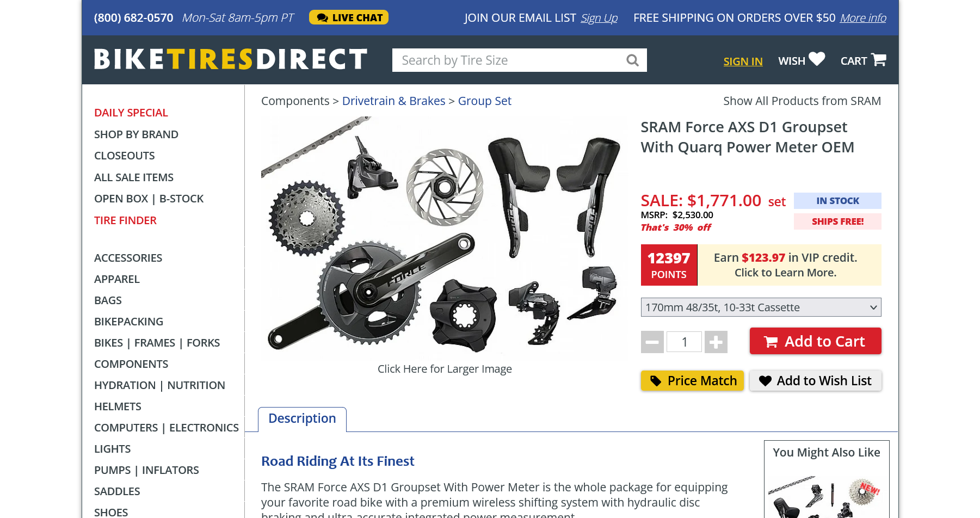Click the Live Chat bubble button
The width and height of the screenshot is (980, 518).
click(x=349, y=17)
